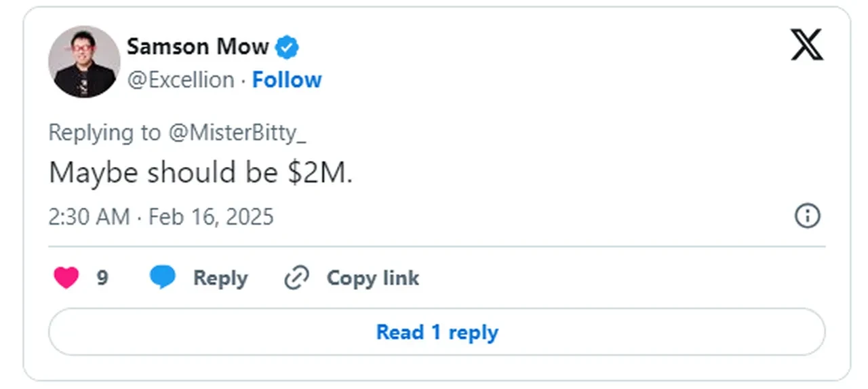Click the 2:30 AM post time
This screenshot has height=389, width=868.
(88, 217)
